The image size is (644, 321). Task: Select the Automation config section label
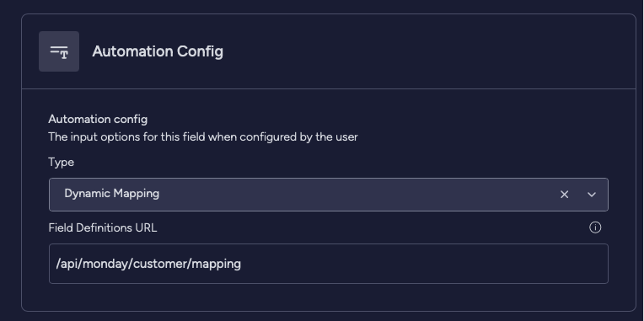pyautogui.click(x=98, y=120)
